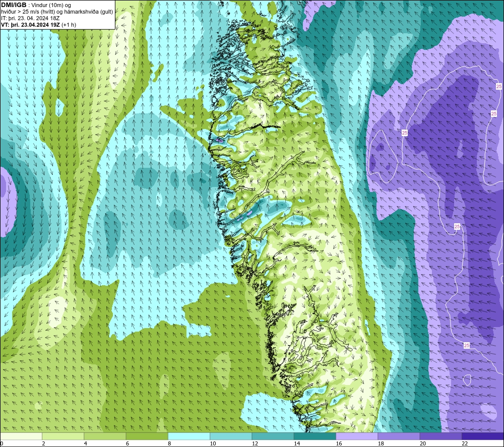Click the legend scale label "20"
The image size is (504, 447).
pos(423,444)
